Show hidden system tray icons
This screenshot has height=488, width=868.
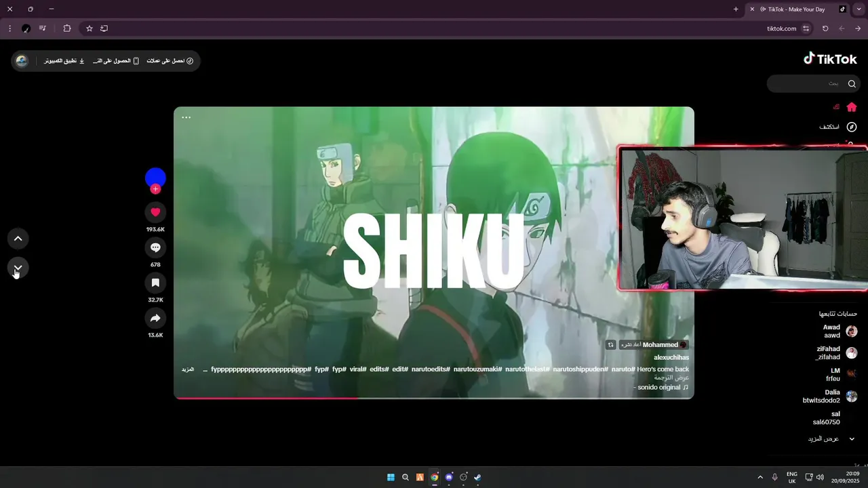(x=760, y=477)
